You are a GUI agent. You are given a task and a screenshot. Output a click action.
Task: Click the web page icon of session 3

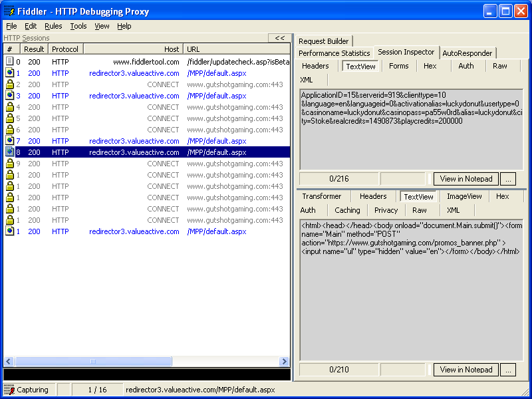point(10,95)
